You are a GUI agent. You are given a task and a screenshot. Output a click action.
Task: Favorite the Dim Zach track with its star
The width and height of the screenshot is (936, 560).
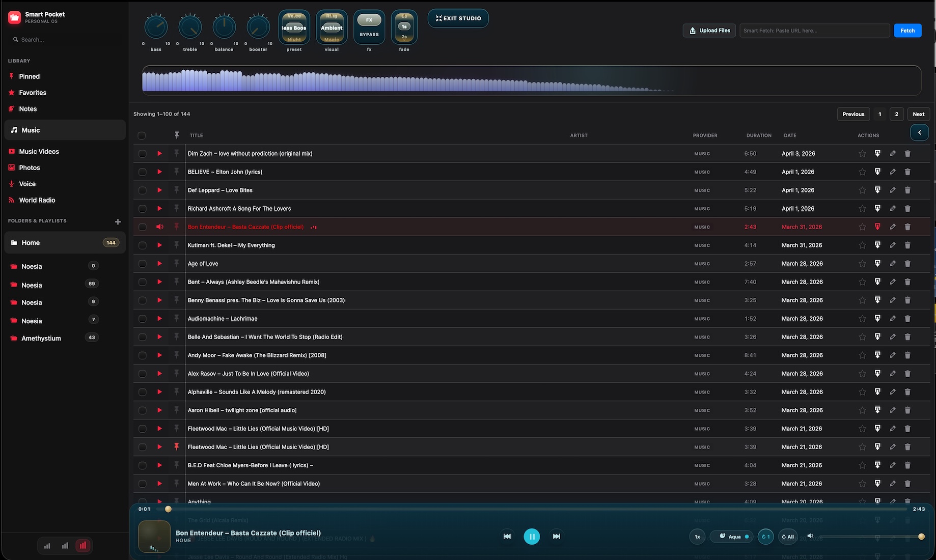pos(862,153)
